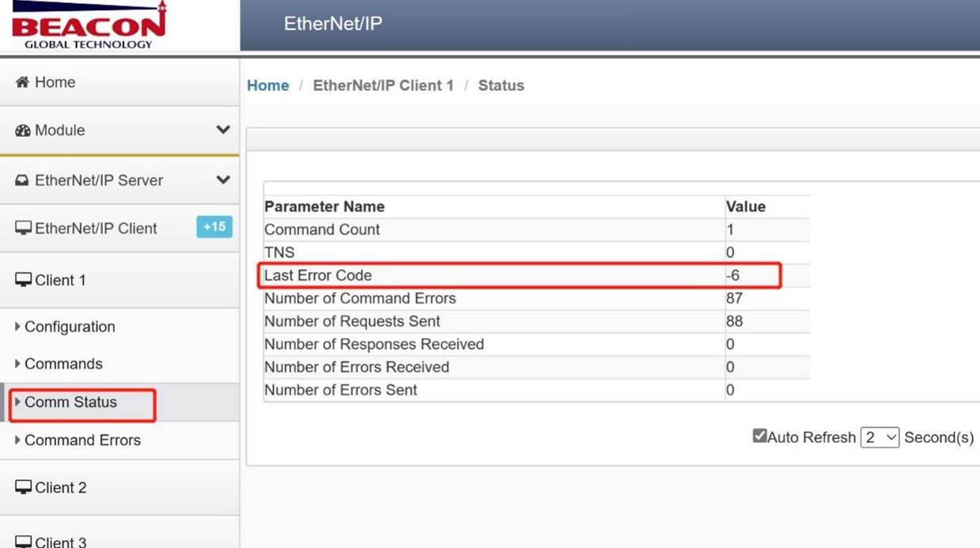980x548 pixels.
Task: Open the Configuration submenu item
Action: pos(70,327)
